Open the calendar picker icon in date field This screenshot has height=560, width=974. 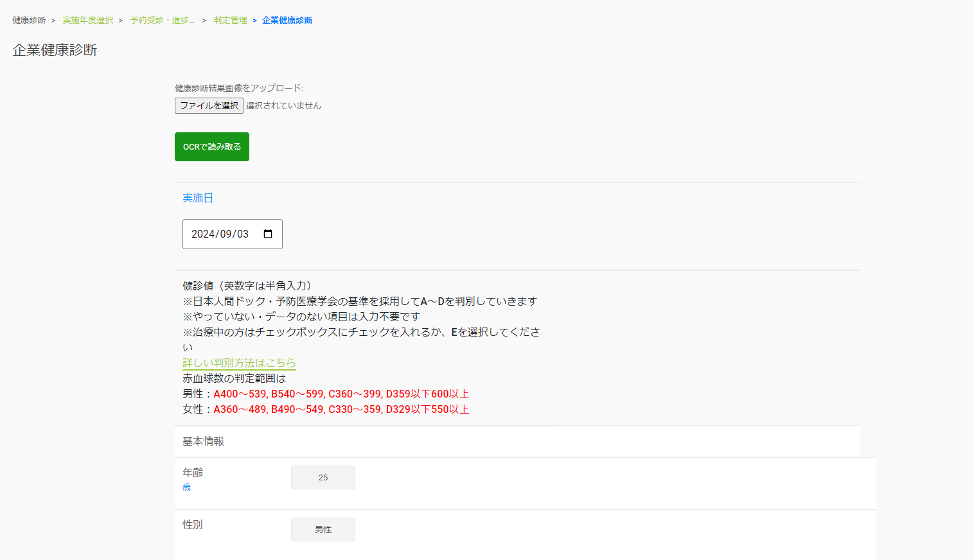pos(268,234)
